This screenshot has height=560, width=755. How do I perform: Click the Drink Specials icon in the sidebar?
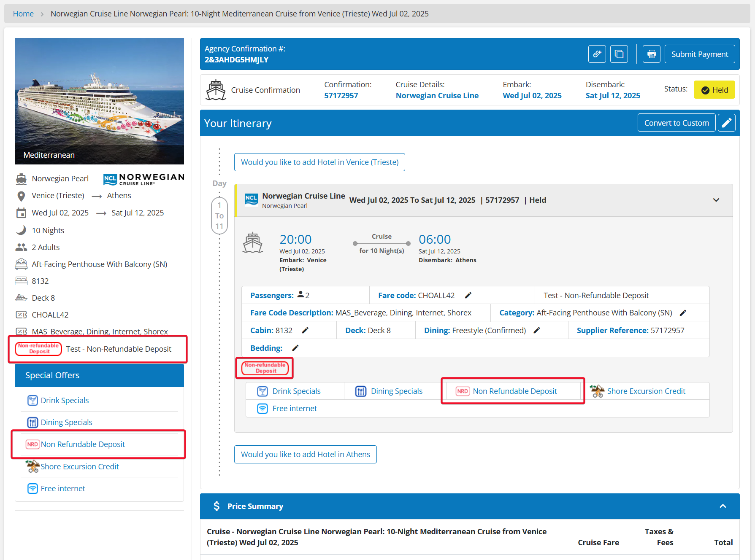pyautogui.click(x=32, y=400)
